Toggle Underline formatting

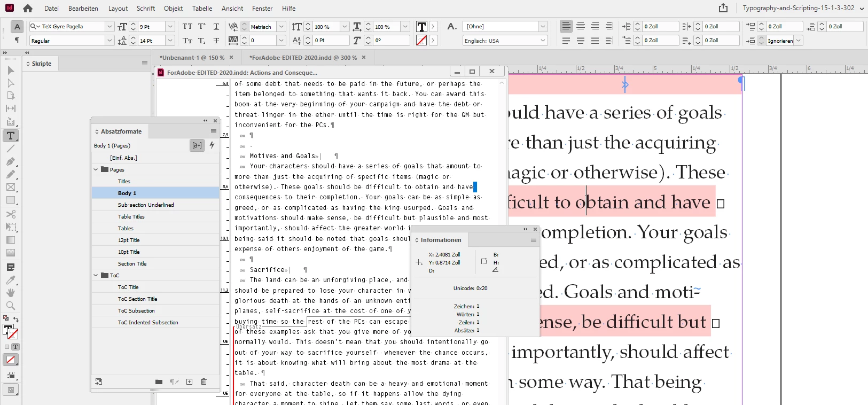click(x=216, y=26)
